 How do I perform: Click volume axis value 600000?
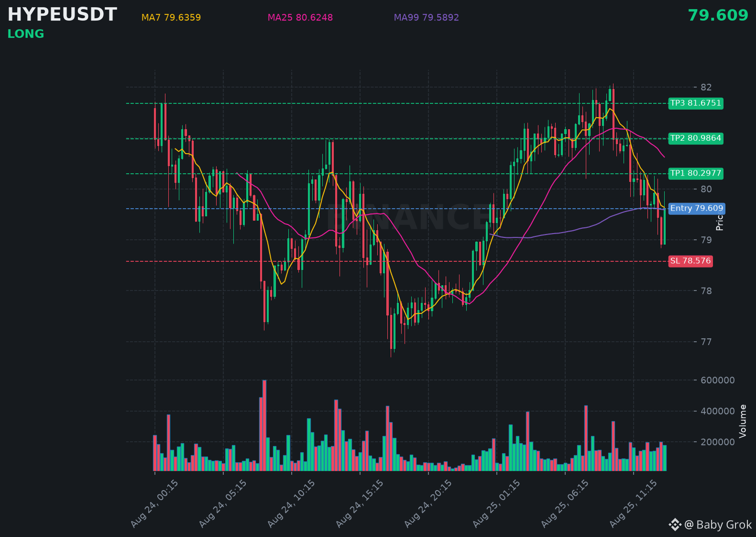click(x=718, y=380)
